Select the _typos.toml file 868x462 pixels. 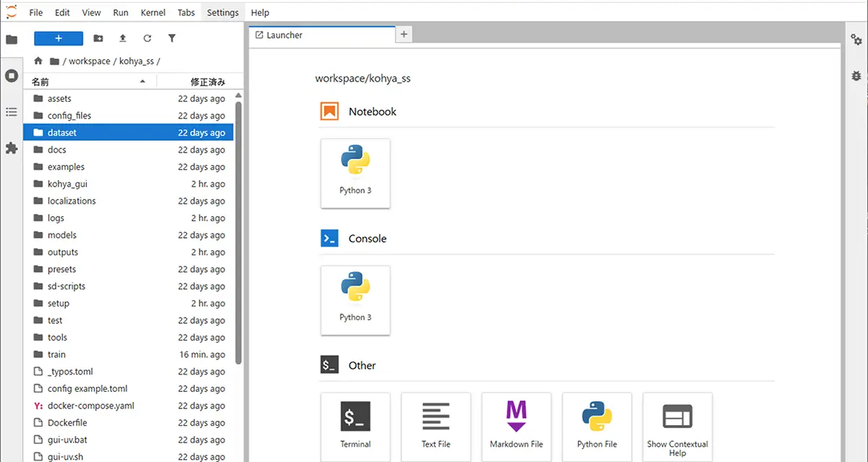[129, 372]
